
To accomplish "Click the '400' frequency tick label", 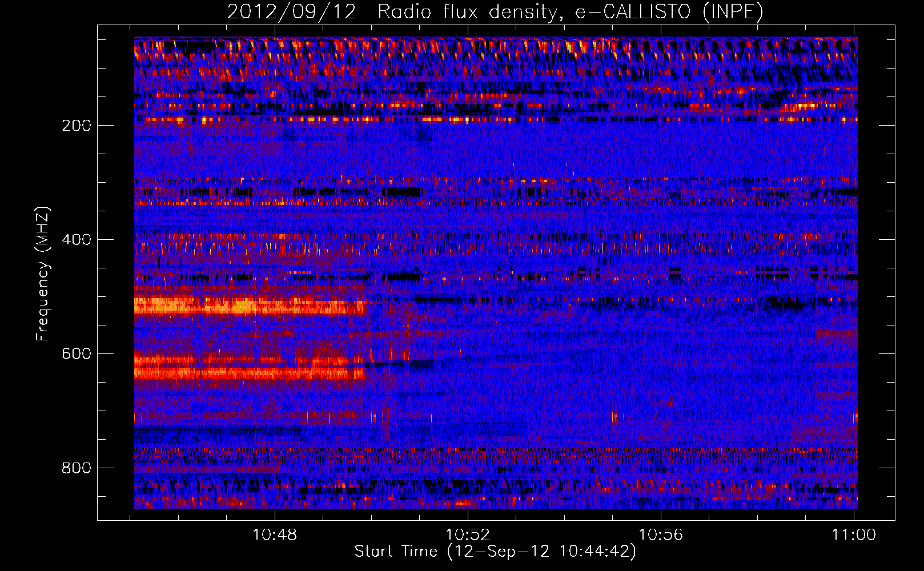I will 77,240.
